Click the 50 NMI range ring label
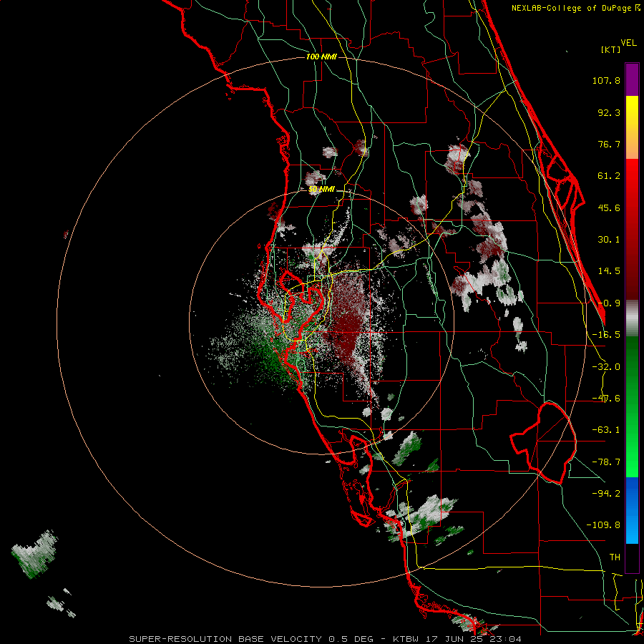This screenshot has width=644, height=644. click(321, 190)
